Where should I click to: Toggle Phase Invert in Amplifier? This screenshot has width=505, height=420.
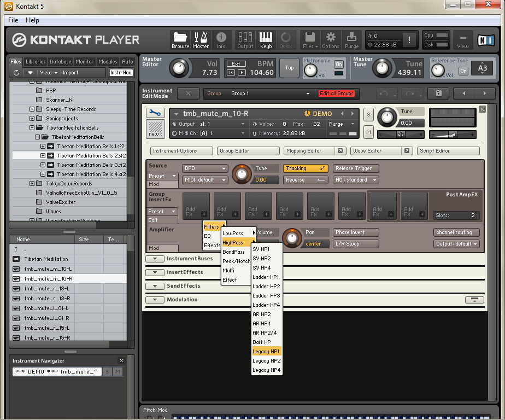356,232
